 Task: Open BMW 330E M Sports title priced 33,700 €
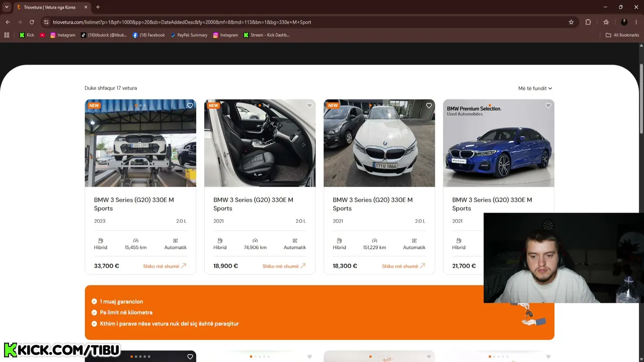click(x=134, y=204)
